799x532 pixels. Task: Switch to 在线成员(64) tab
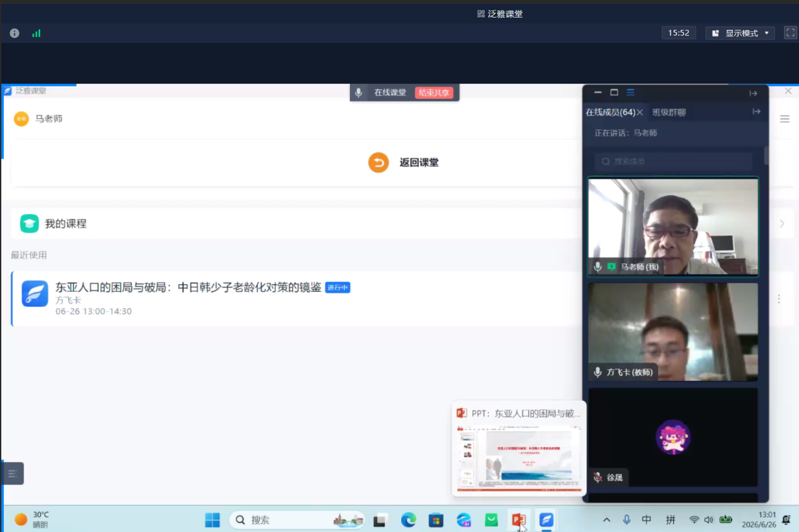coord(610,112)
